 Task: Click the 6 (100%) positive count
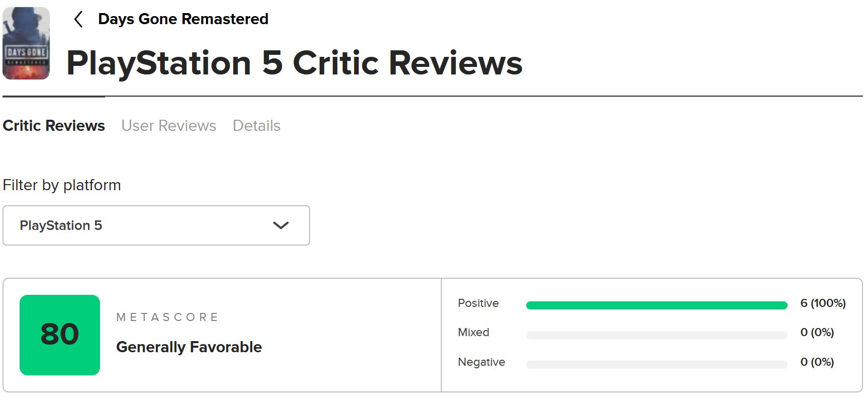[823, 303]
